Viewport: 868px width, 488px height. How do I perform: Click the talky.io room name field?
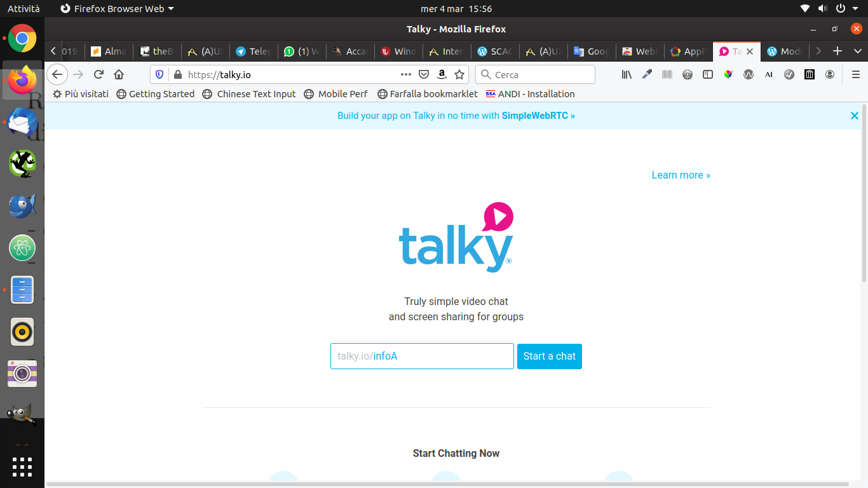[422, 356]
